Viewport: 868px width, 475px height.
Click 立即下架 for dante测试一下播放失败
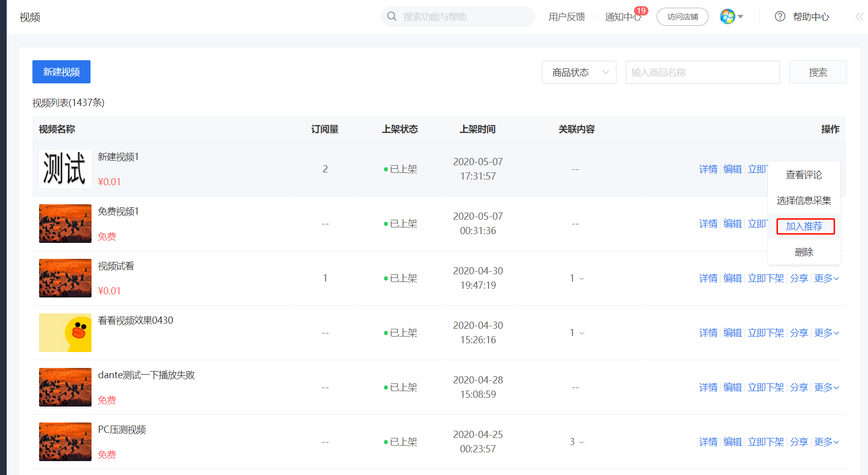pos(766,388)
